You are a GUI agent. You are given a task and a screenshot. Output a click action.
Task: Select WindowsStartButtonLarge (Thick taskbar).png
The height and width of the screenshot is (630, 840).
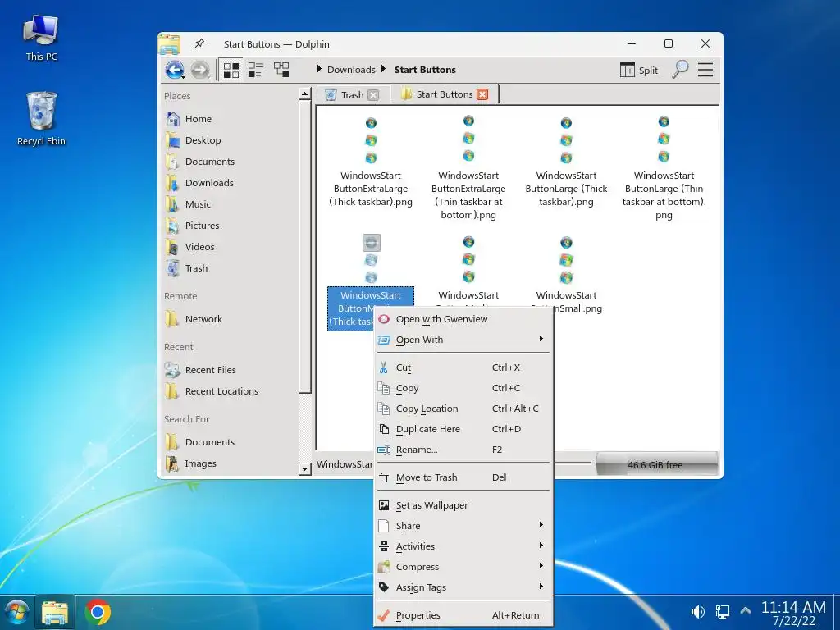pos(566,162)
